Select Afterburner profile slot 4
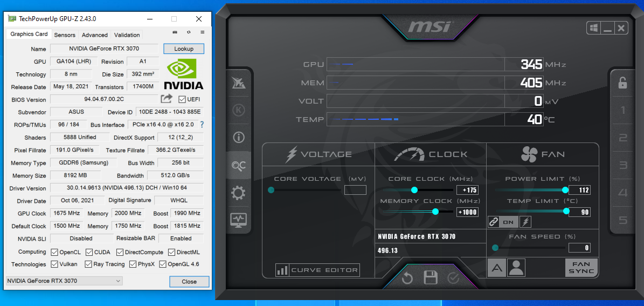This screenshot has width=644, height=306. tap(622, 193)
